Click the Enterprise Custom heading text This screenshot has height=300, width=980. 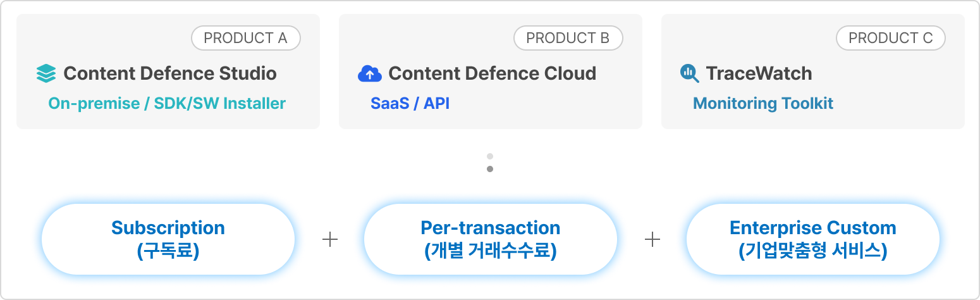pos(812,228)
